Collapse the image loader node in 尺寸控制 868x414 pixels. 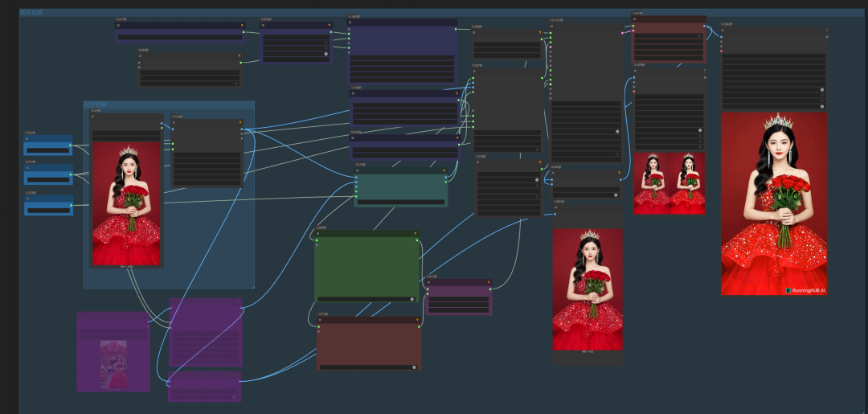coord(92,117)
